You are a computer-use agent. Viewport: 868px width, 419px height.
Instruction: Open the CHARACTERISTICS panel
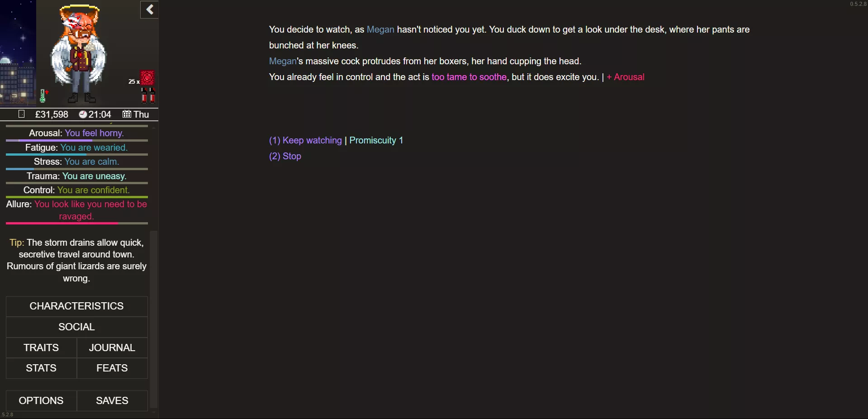76,306
